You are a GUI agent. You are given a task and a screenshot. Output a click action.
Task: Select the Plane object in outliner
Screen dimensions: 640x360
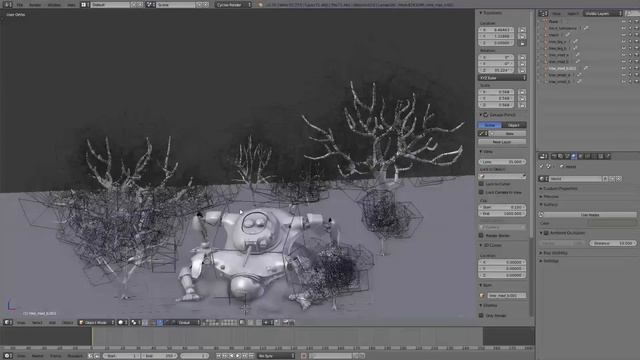[553, 21]
